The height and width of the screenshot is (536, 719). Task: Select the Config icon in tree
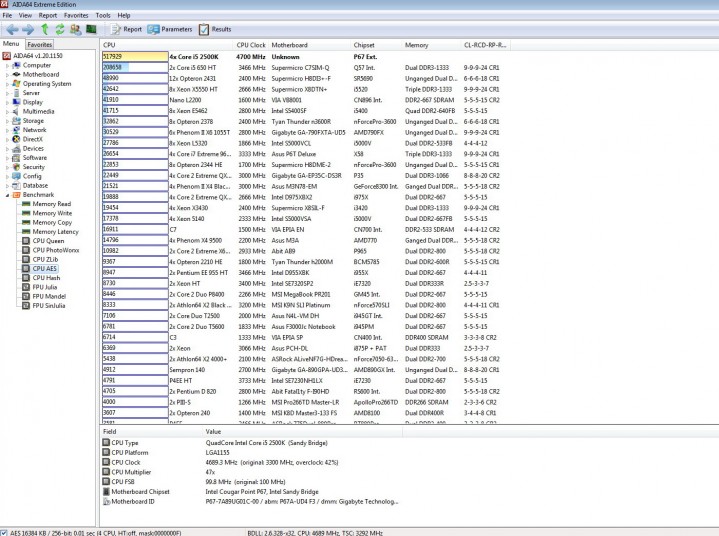pyautogui.click(x=17, y=176)
